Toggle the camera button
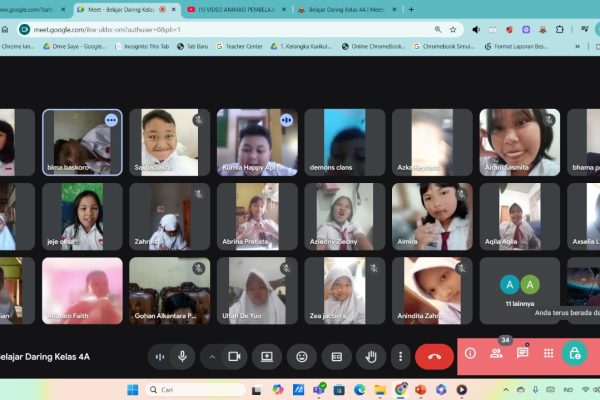600x400 pixels. pos(234,355)
